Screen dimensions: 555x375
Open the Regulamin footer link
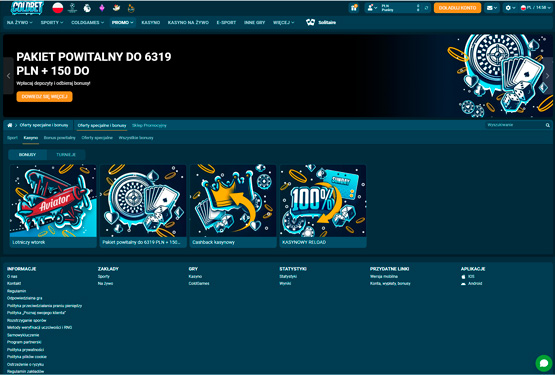16,291
